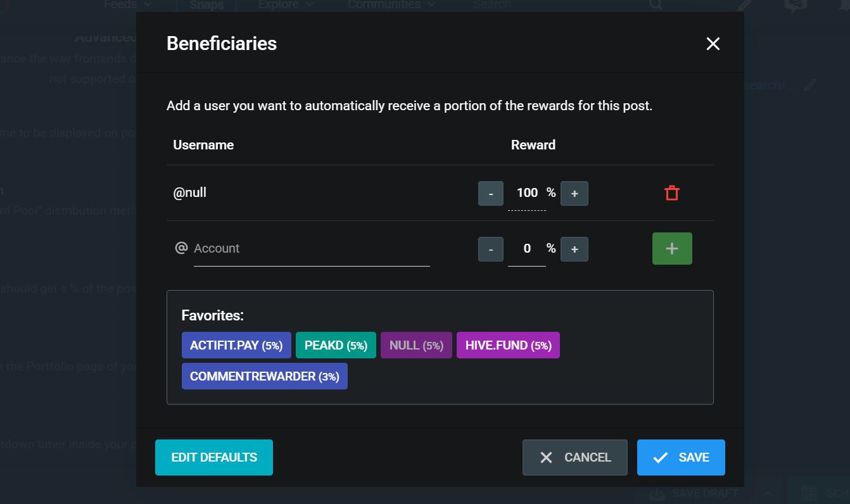
Task: Click the green plus add beneficiary button
Action: pyautogui.click(x=672, y=249)
